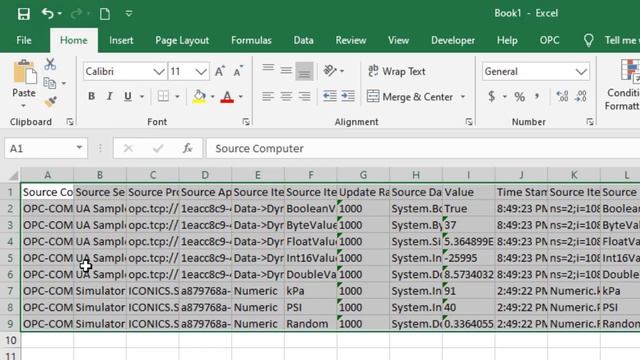Click Accounting Number Format dollar icon
This screenshot has width=640, height=360.
[x=492, y=97]
